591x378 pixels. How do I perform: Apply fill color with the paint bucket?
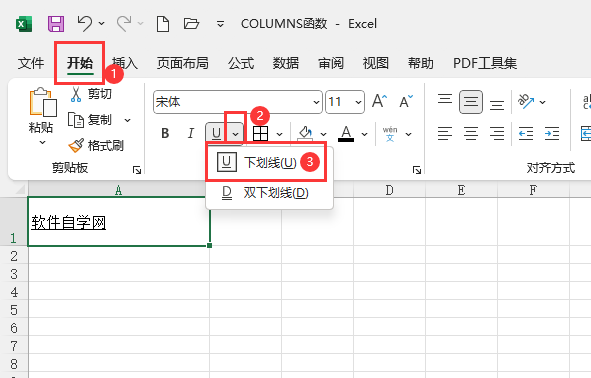tap(305, 133)
